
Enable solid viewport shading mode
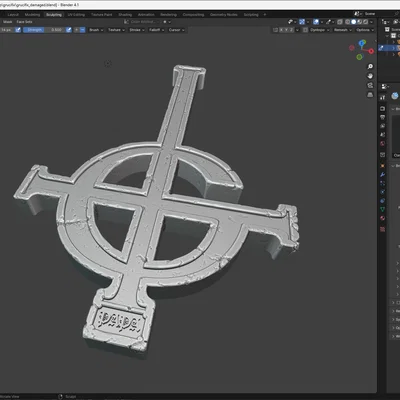354,22
